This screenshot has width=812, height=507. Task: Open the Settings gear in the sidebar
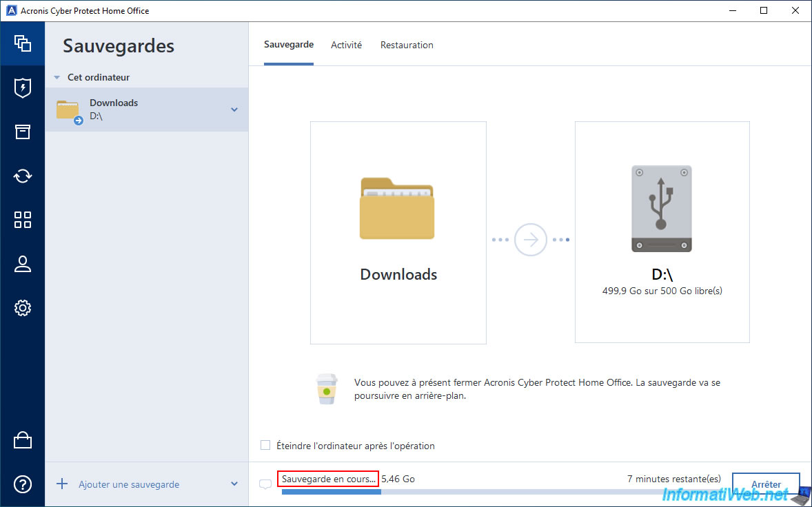22,308
